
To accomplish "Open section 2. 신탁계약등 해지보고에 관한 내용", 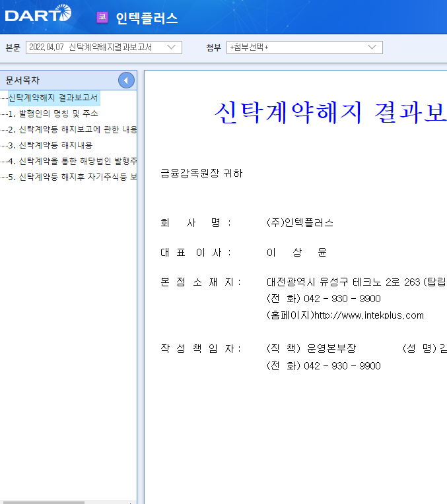I will pos(73,129).
